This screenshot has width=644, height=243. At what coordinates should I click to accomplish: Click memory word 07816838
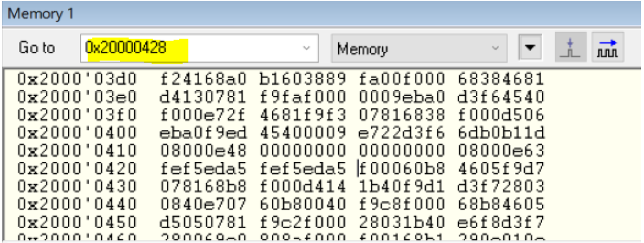pyautogui.click(x=402, y=114)
